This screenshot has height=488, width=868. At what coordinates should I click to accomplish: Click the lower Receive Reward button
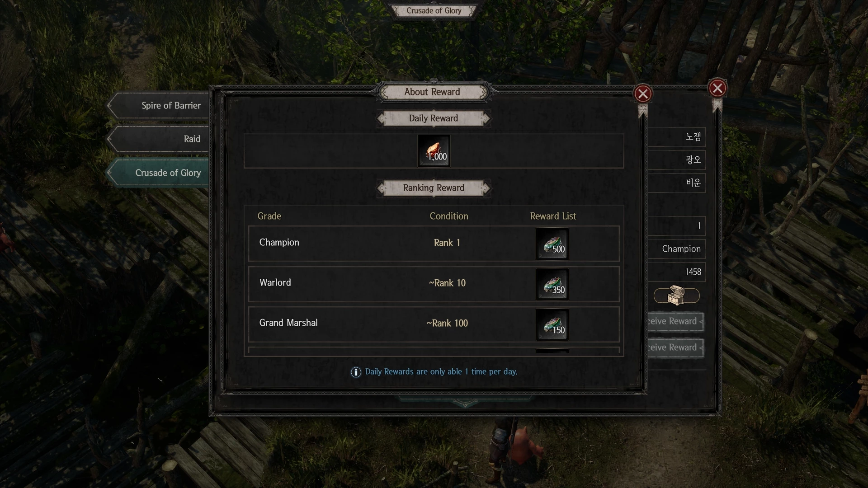tap(675, 347)
